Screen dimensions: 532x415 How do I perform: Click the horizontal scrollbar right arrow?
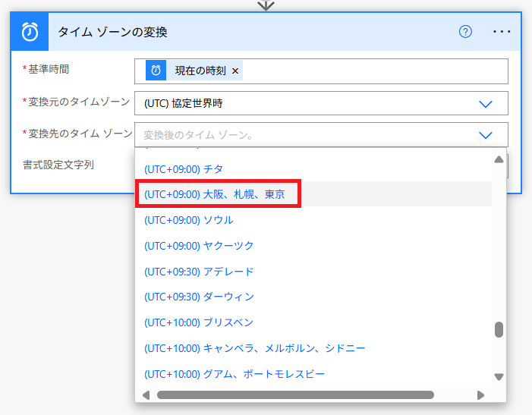pyautogui.click(x=480, y=395)
